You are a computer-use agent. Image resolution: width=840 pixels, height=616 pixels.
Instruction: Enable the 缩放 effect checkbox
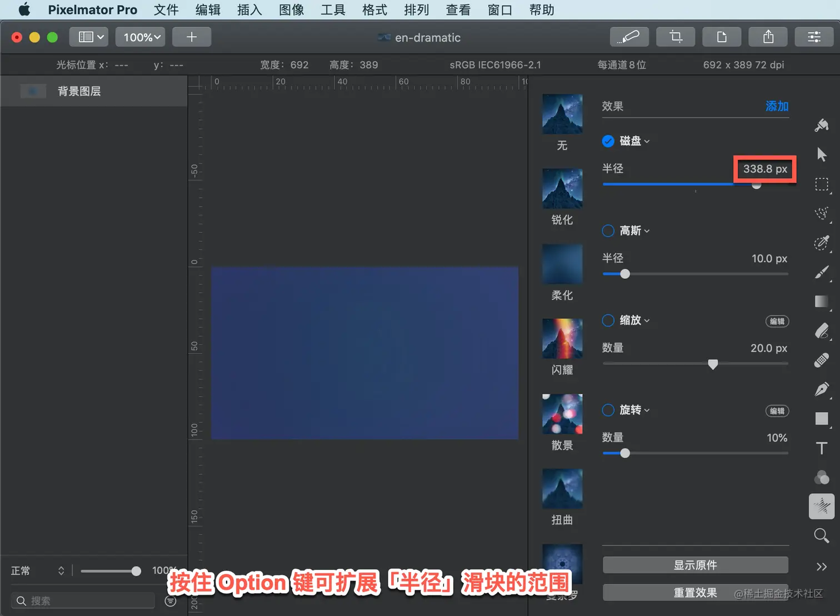pyautogui.click(x=608, y=320)
